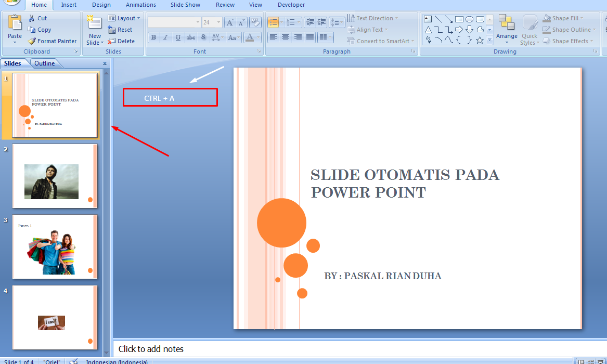Click the Grow Font icon
The height and width of the screenshot is (364, 607).
click(x=230, y=22)
